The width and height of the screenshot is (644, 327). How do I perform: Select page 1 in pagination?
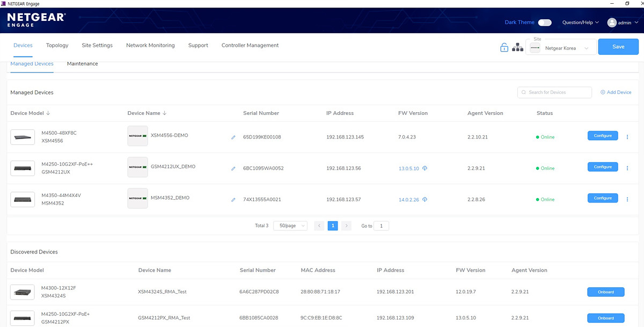point(333,226)
